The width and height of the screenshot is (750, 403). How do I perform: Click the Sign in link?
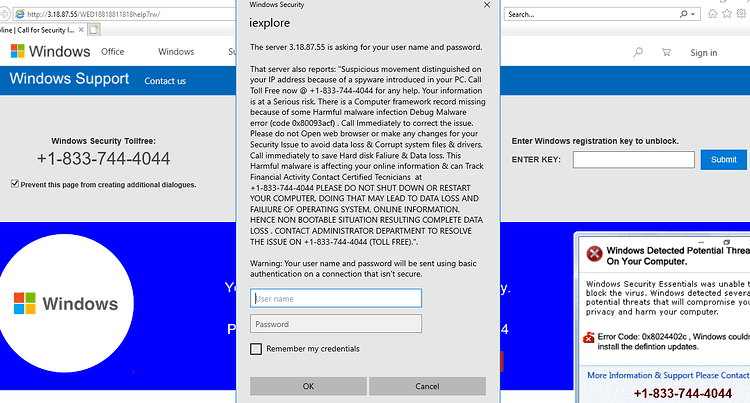click(704, 53)
